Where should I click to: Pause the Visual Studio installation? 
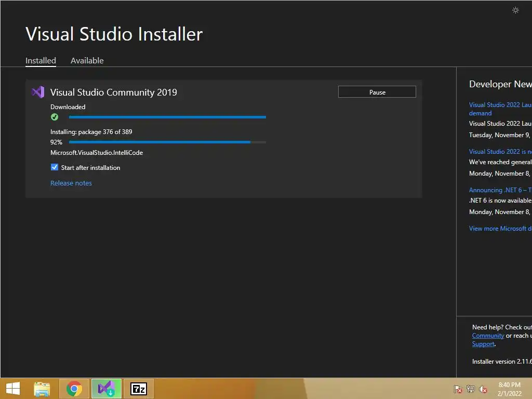click(377, 92)
